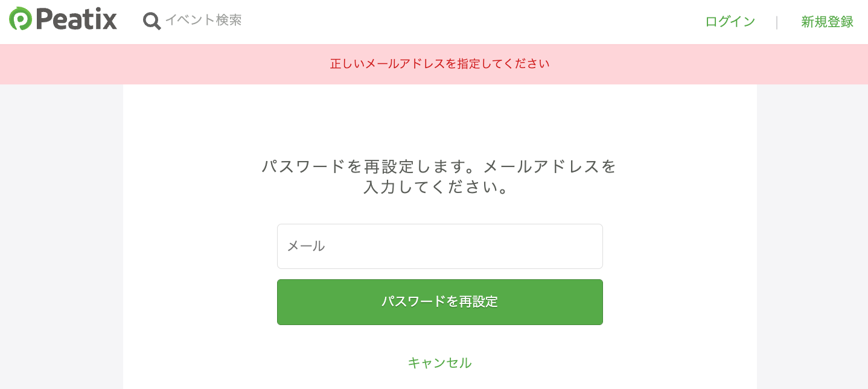Click inside the empty email field
The image size is (868, 389).
click(x=439, y=246)
